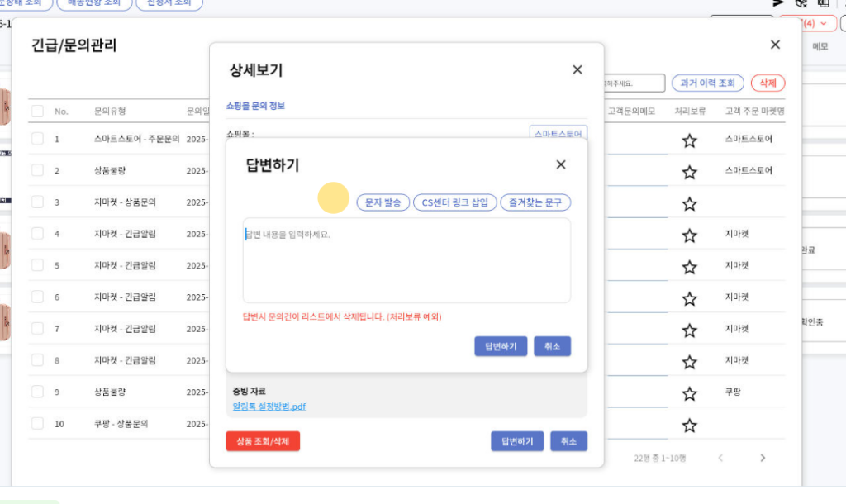Go to previous page of inquiries

pos(720,458)
